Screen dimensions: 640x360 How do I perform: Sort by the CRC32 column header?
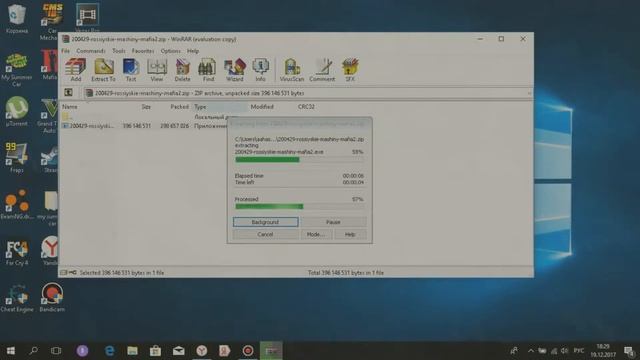point(306,107)
